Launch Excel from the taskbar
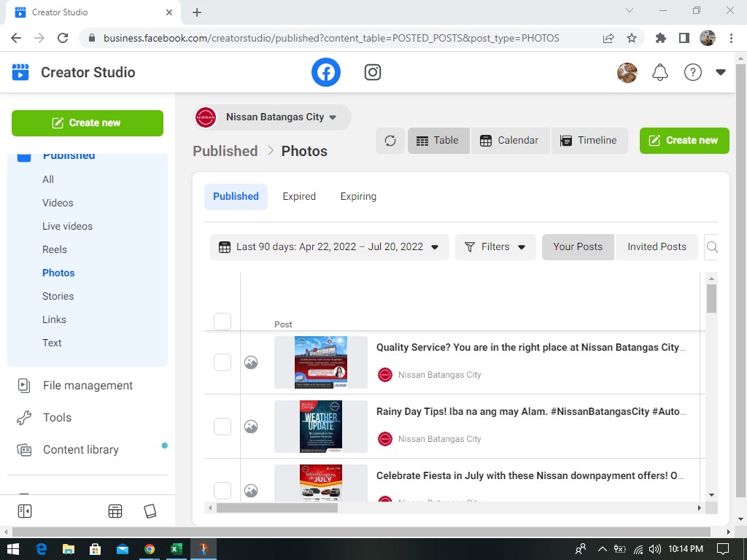Viewport: 747px width, 560px height. (177, 549)
